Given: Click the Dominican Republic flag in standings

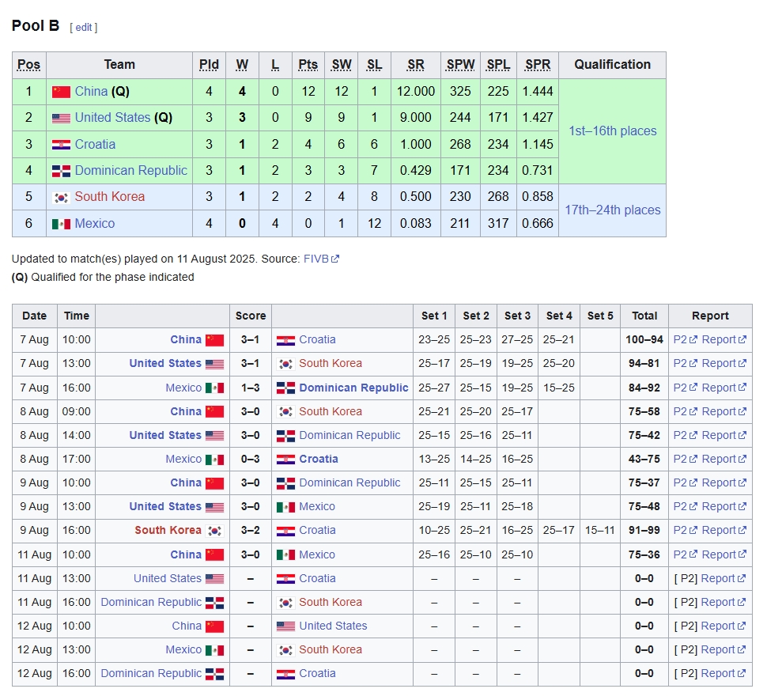Looking at the screenshot, I should [61, 171].
